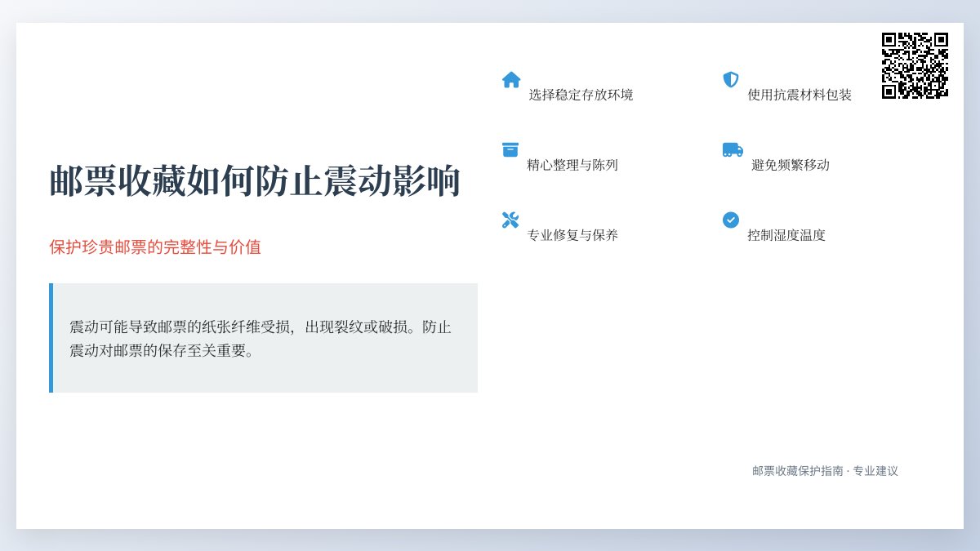Click the text 选择稳定存放环境
Image resolution: width=980 pixels, height=551 pixels.
(x=583, y=96)
